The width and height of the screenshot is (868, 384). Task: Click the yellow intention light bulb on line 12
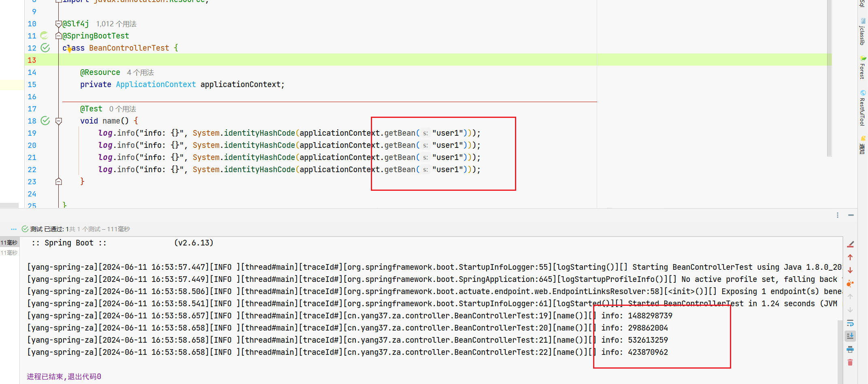click(x=70, y=50)
